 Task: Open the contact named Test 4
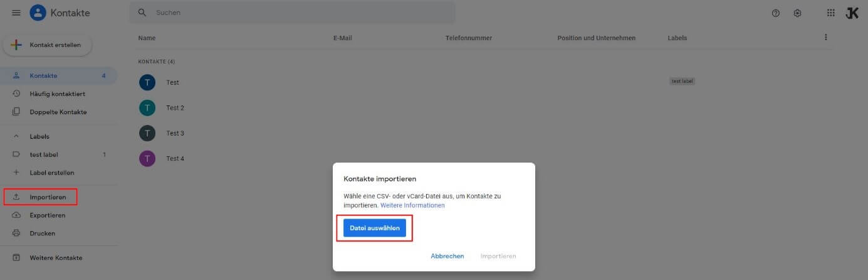(175, 158)
